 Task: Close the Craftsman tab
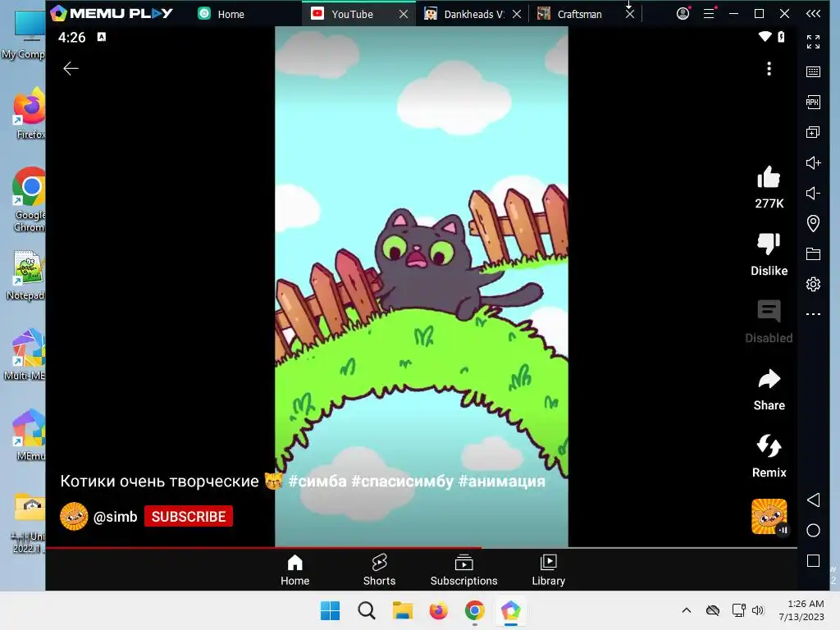pyautogui.click(x=630, y=15)
